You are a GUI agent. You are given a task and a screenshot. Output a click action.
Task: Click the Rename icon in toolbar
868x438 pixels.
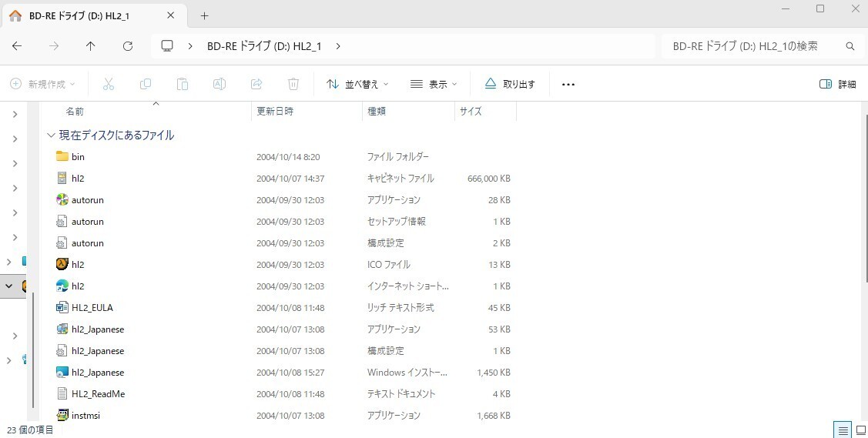(x=220, y=84)
